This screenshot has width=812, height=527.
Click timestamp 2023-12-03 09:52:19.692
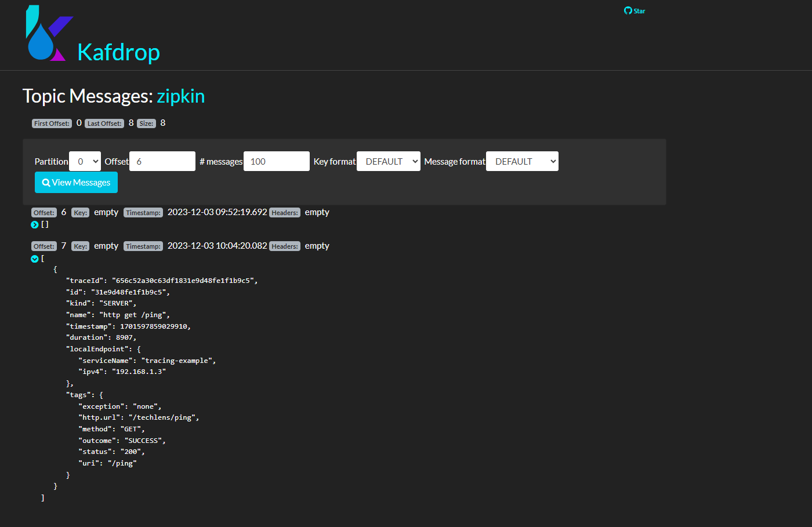point(217,212)
